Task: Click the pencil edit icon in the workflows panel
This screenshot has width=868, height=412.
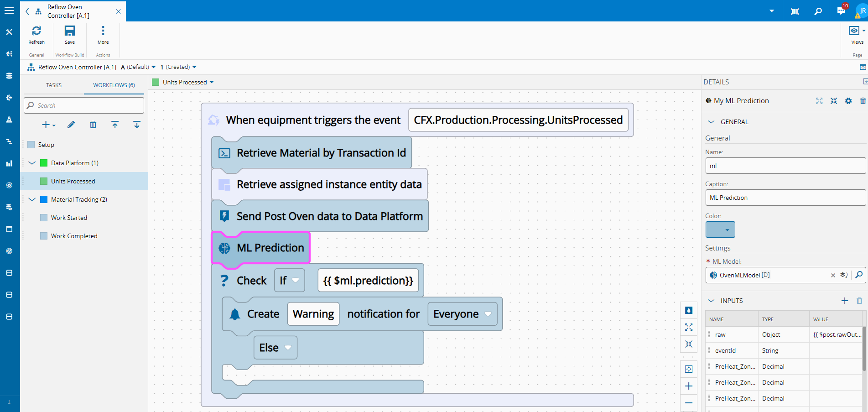Action: click(x=71, y=125)
